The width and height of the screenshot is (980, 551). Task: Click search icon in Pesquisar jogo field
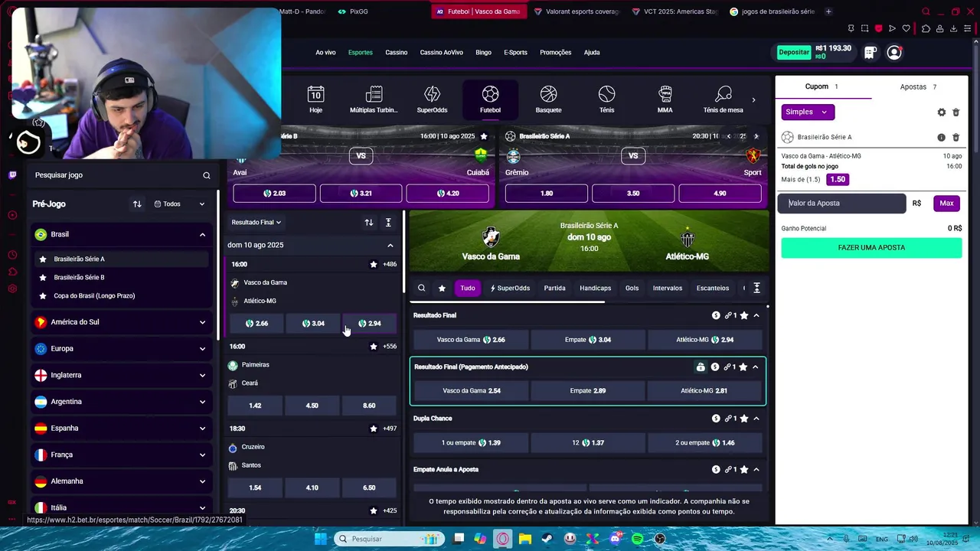(x=206, y=175)
